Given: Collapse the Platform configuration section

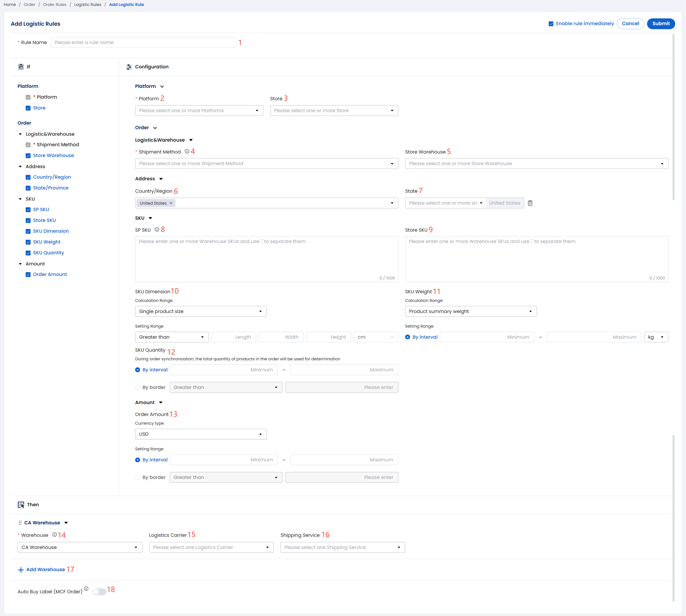Looking at the screenshot, I should click(162, 87).
